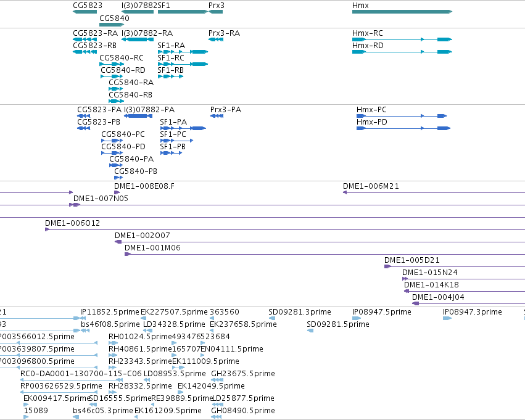
Task: Select EST RH40861.5prime
Action: click(113, 356)
